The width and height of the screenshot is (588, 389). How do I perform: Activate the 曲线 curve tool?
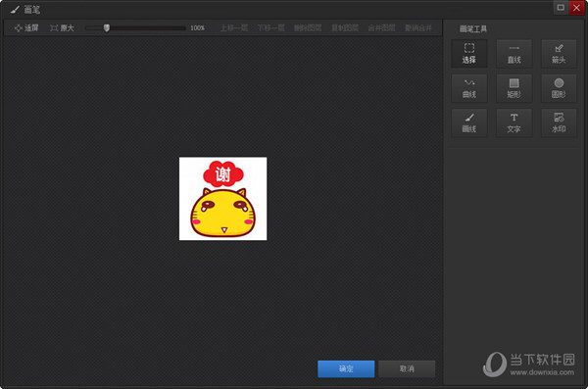tap(469, 88)
